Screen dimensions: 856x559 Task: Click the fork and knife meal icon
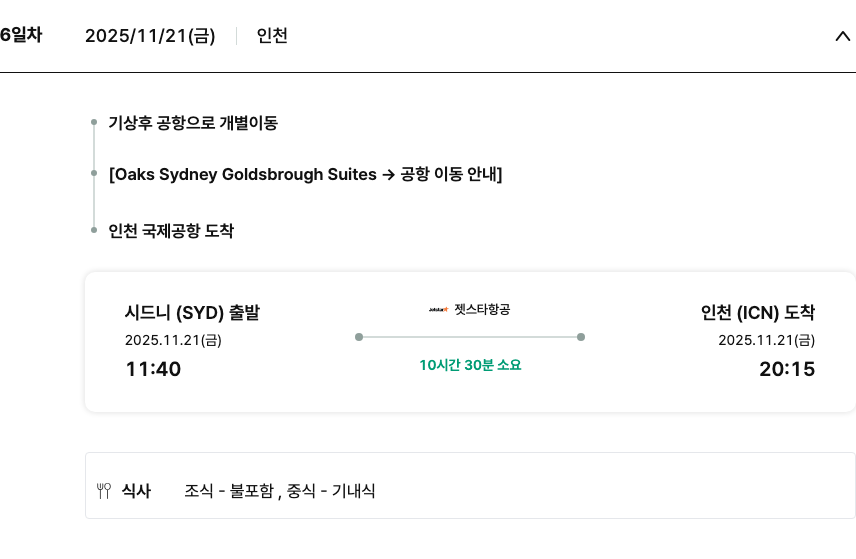(x=104, y=491)
